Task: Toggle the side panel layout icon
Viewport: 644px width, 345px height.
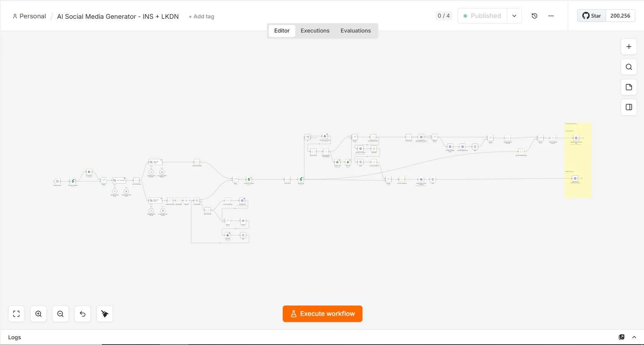Action: click(629, 107)
